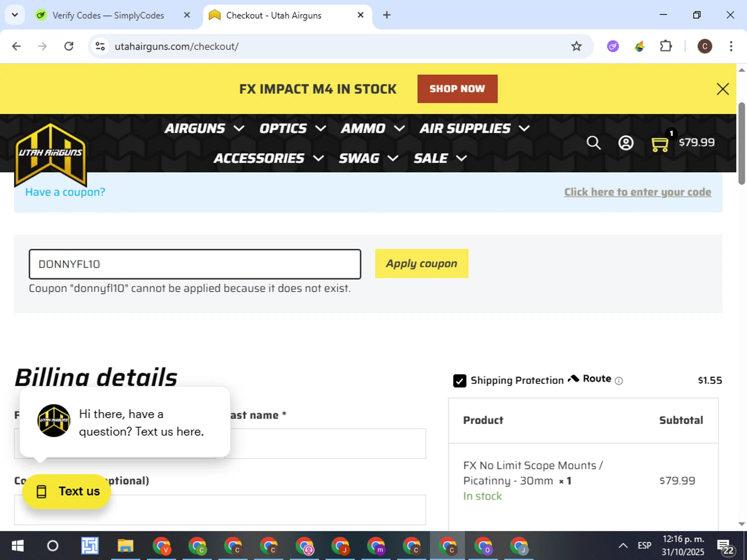
Task: Click the purple extension icon in toolbar
Action: coord(613,46)
